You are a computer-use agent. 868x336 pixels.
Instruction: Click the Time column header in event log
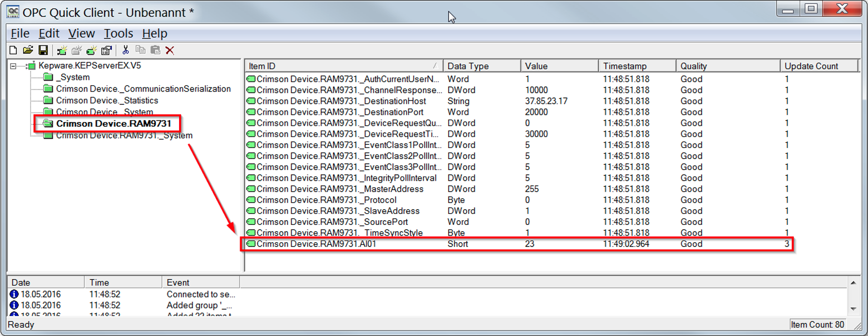click(x=123, y=283)
